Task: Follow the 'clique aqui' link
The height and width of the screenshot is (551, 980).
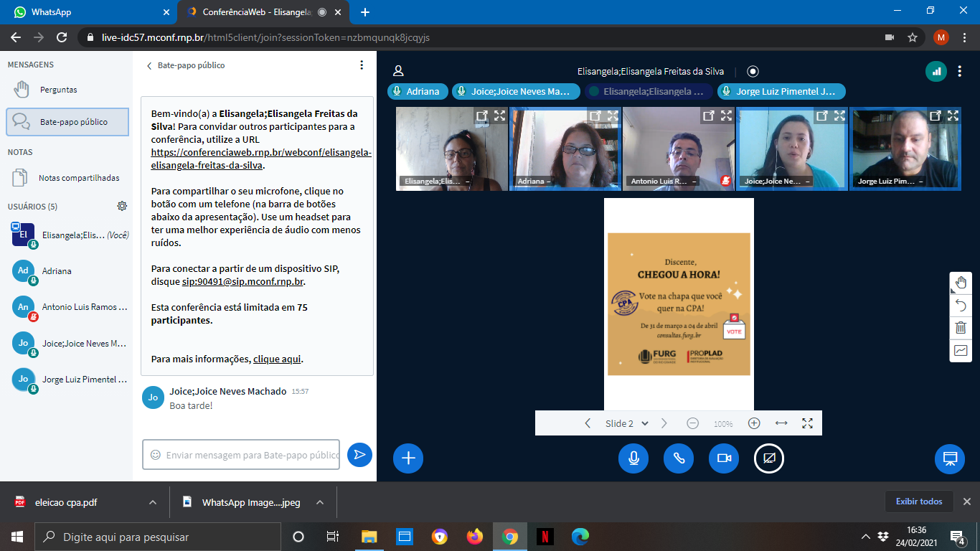Action: click(x=277, y=359)
